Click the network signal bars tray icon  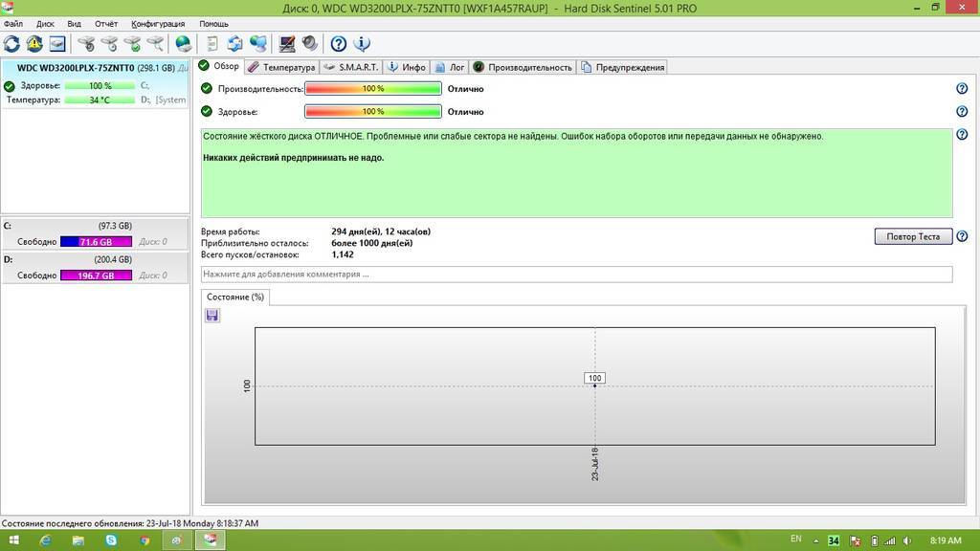tap(890, 541)
